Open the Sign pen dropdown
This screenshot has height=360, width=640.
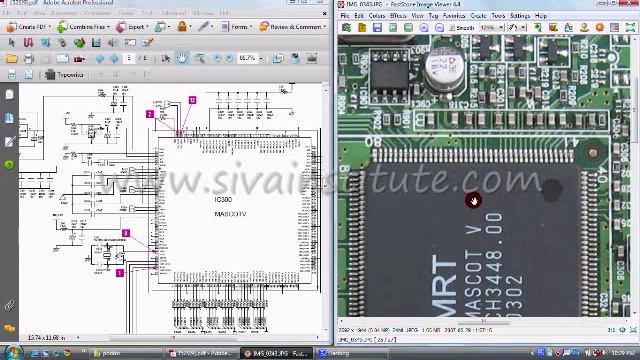point(205,27)
